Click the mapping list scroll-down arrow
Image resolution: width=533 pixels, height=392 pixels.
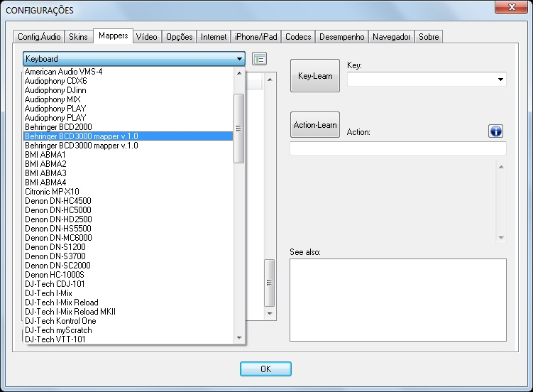point(270,313)
